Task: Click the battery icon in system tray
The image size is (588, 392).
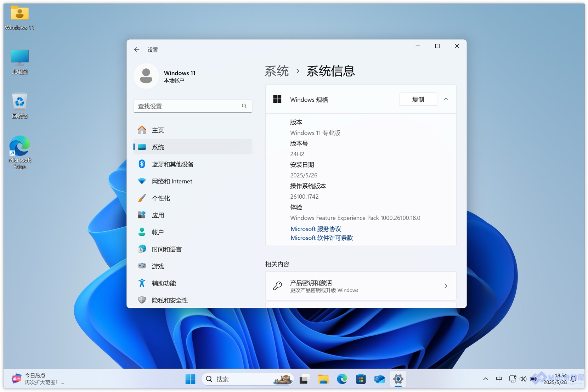Action: (533, 379)
